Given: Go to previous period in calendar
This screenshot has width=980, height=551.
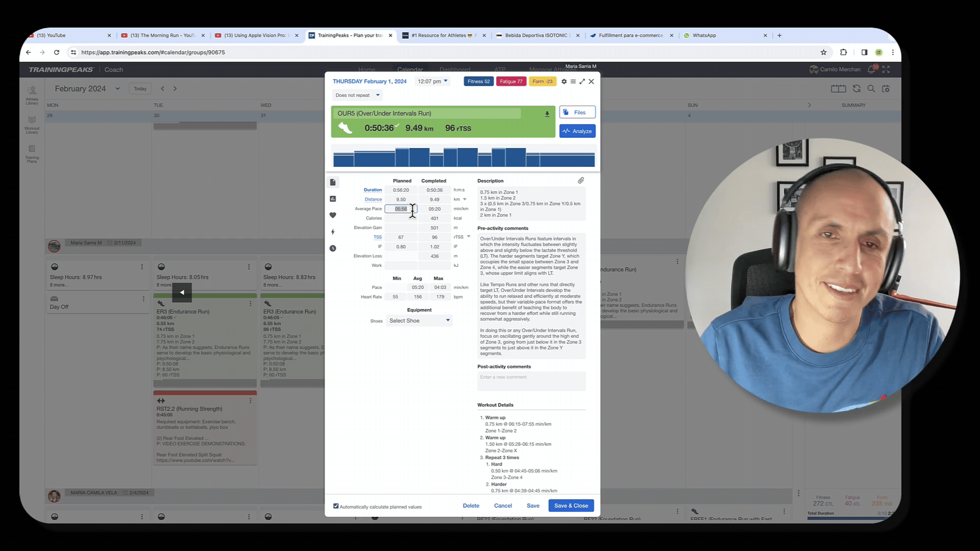Looking at the screenshot, I should (x=163, y=89).
